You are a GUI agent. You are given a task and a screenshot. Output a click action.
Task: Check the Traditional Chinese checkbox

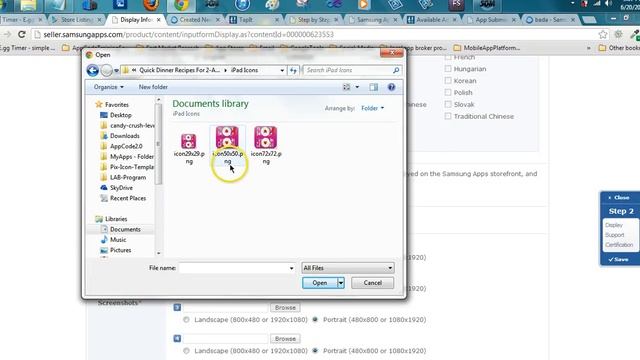point(448,116)
